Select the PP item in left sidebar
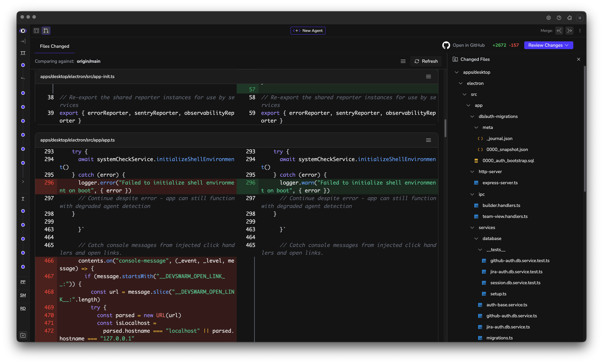 click(23, 282)
